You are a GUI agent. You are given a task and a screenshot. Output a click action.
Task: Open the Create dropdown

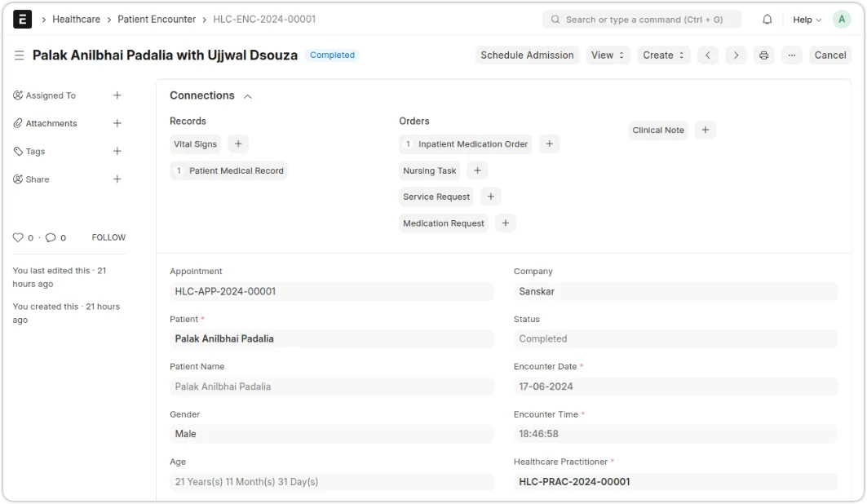(663, 55)
